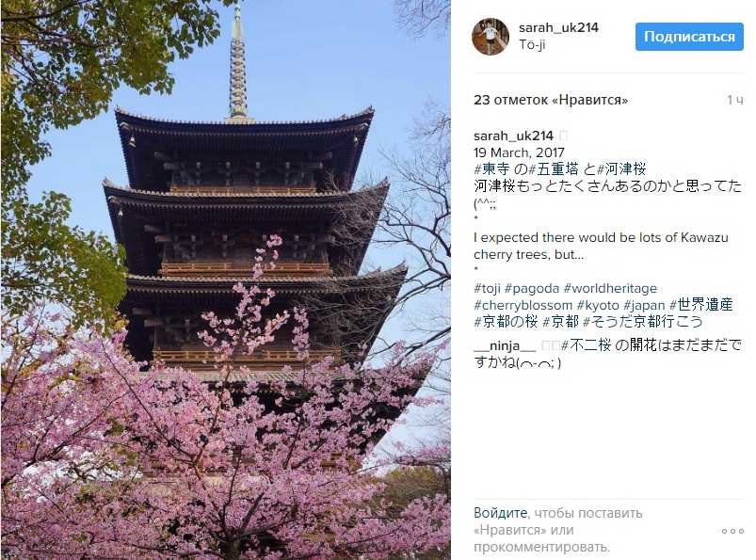Open the #世界遺産 hashtag
The height and width of the screenshot is (560, 756).
click(x=701, y=305)
